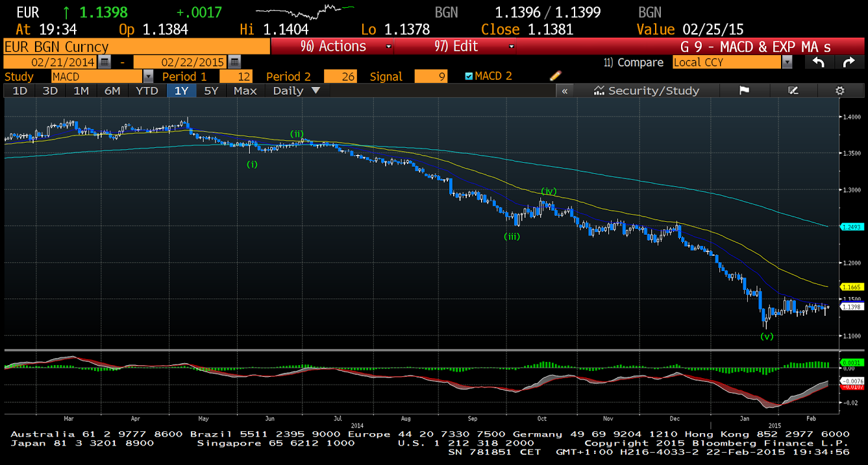This screenshot has width=868, height=465.
Task: Uncheck the MACD 2 checkbox
Action: click(x=469, y=77)
